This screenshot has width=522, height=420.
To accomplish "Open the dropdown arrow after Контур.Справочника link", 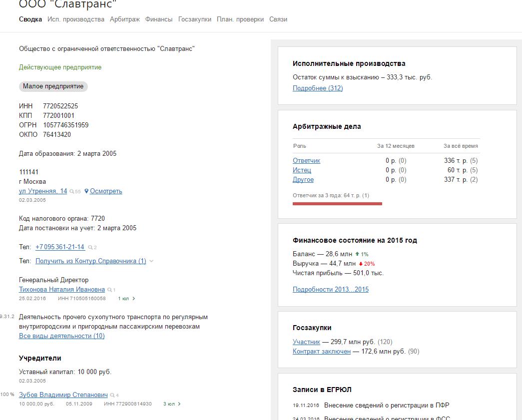I will tap(151, 261).
